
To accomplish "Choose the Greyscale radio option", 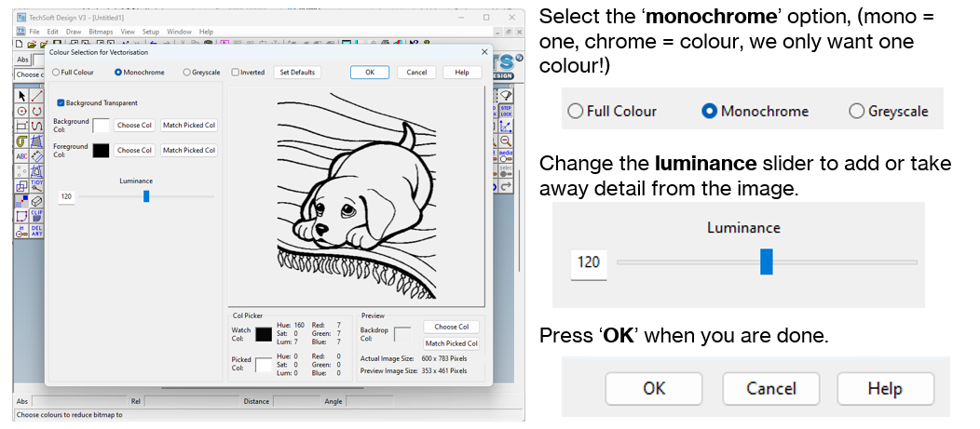I will pos(187,73).
